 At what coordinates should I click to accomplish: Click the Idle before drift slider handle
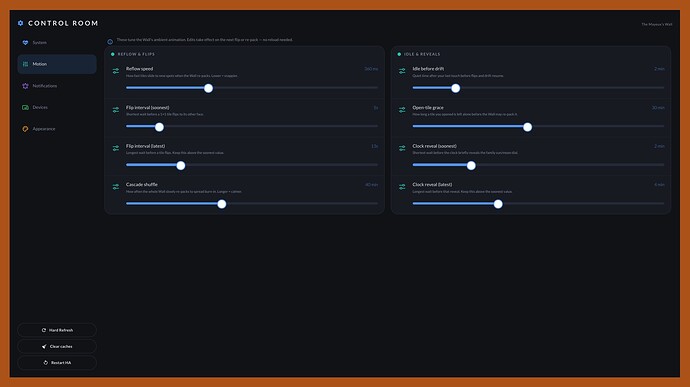point(455,88)
